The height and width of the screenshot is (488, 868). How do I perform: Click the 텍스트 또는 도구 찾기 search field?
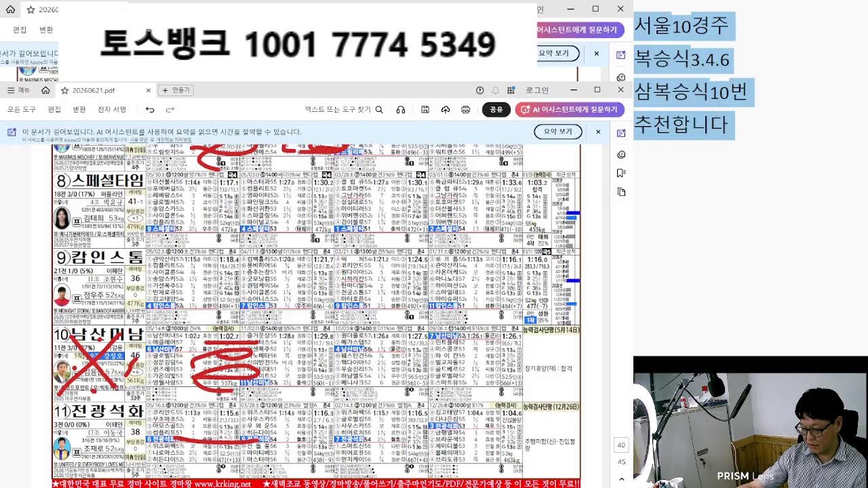click(344, 109)
